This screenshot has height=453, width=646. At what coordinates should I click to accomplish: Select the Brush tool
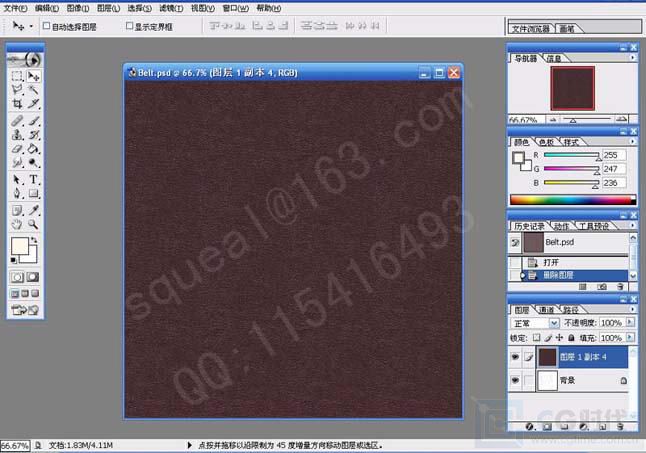pyautogui.click(x=33, y=121)
